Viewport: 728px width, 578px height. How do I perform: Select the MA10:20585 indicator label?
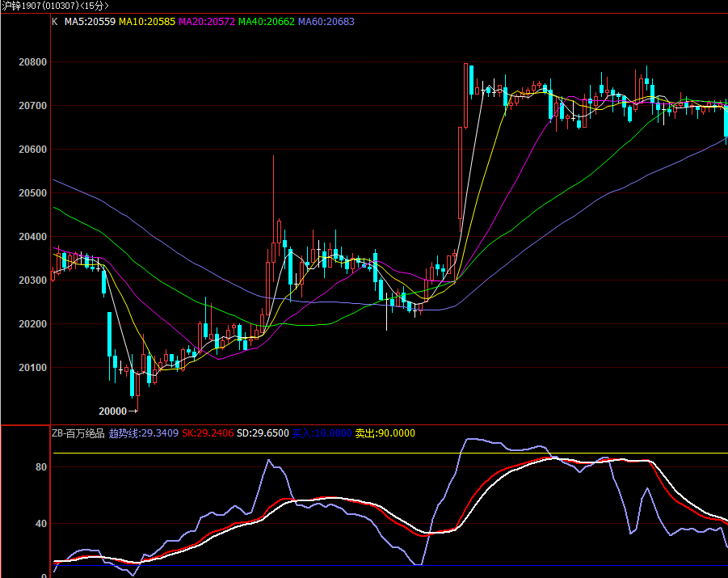[147, 22]
